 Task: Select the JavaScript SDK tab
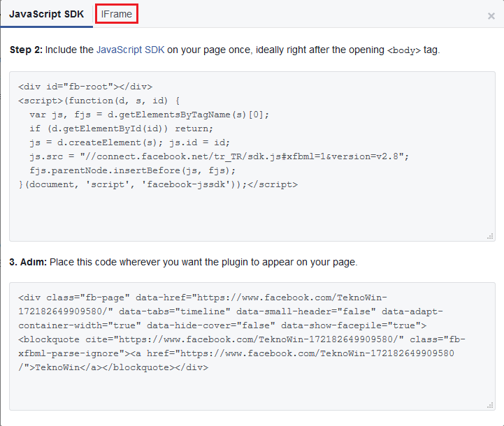[46, 14]
